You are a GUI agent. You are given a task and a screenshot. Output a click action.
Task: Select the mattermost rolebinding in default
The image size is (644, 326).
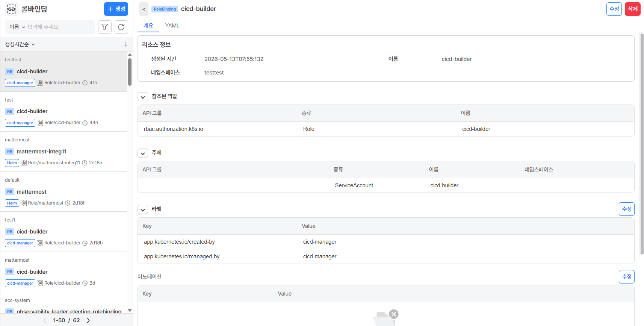click(64, 192)
